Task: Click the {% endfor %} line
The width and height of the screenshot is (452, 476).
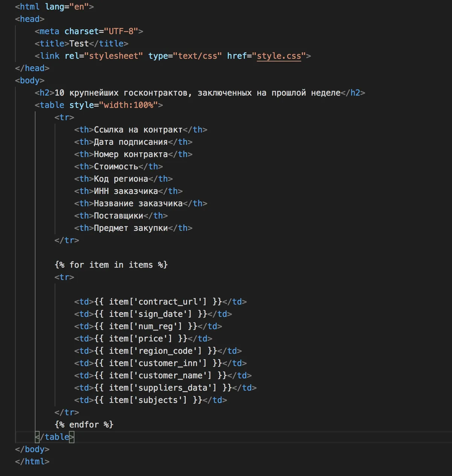Action: tap(84, 425)
